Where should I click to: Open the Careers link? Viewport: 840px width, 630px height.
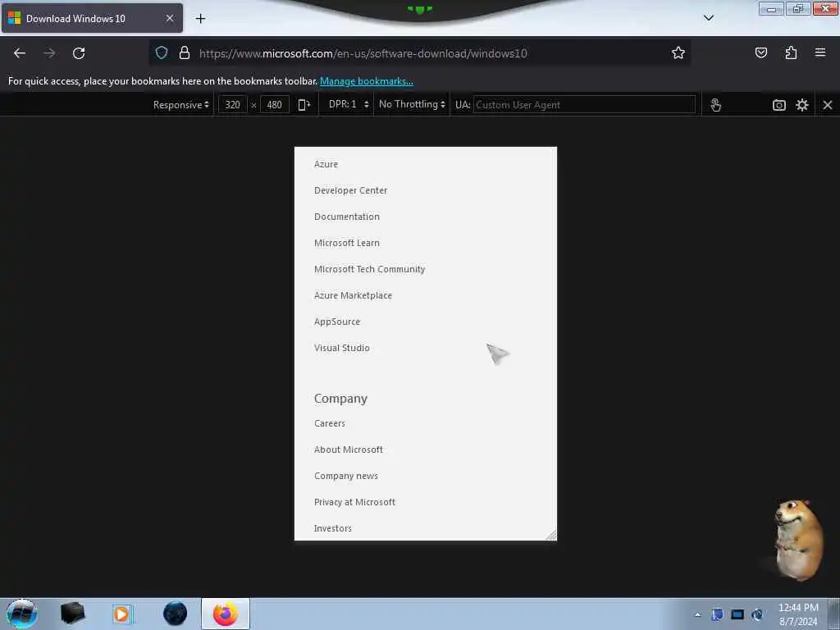pos(330,424)
